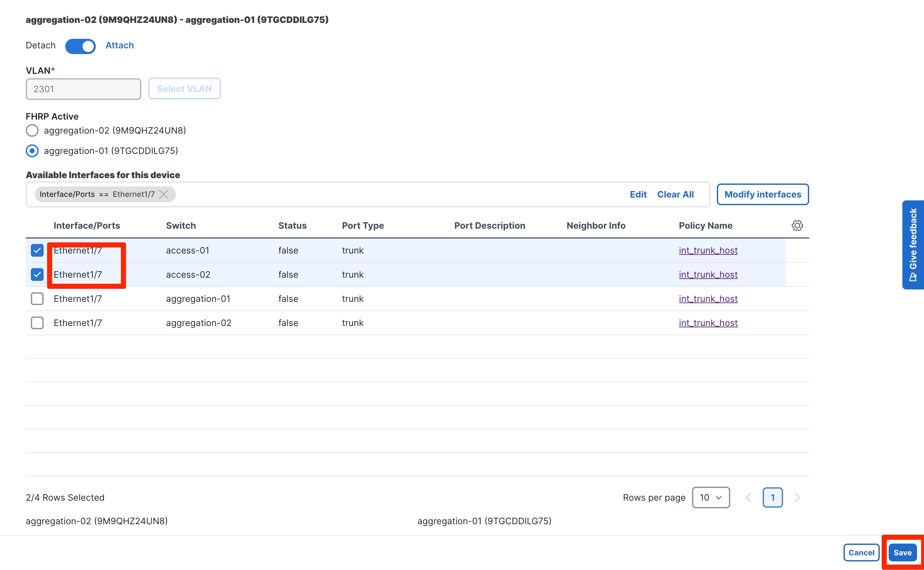This screenshot has height=570, width=924.
Task: Click the Cancel button
Action: click(x=861, y=552)
